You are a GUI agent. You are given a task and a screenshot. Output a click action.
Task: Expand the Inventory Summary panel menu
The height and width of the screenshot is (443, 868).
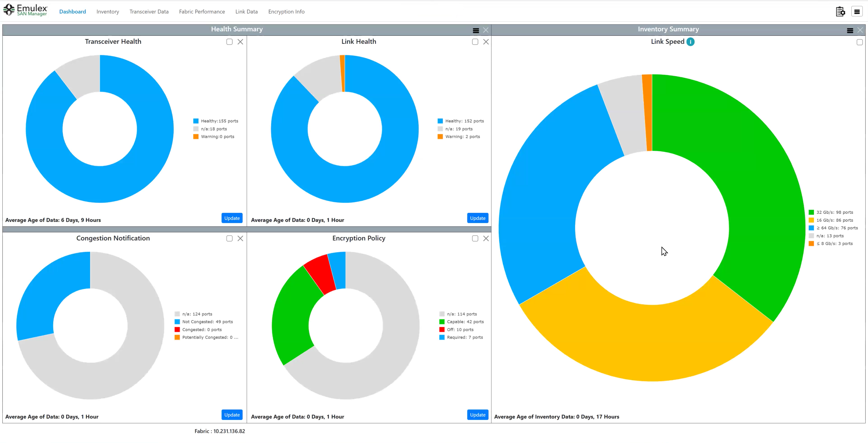(x=850, y=31)
